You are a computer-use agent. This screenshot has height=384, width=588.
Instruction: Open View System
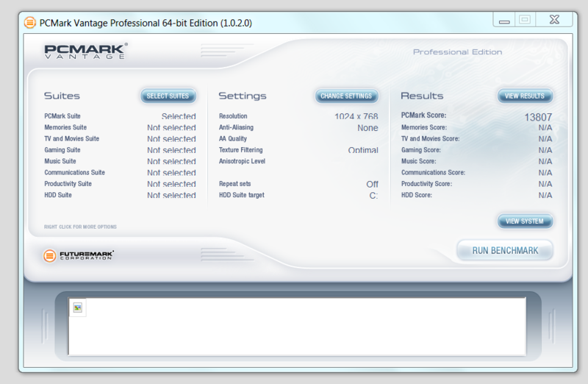[x=525, y=221]
